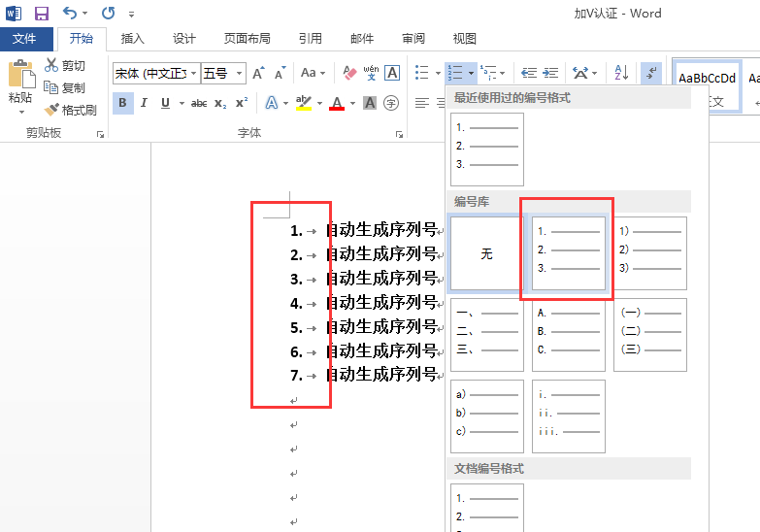Viewport: 760px width, 532px height.
Task: Undo the last action
Action: pyautogui.click(x=70, y=13)
